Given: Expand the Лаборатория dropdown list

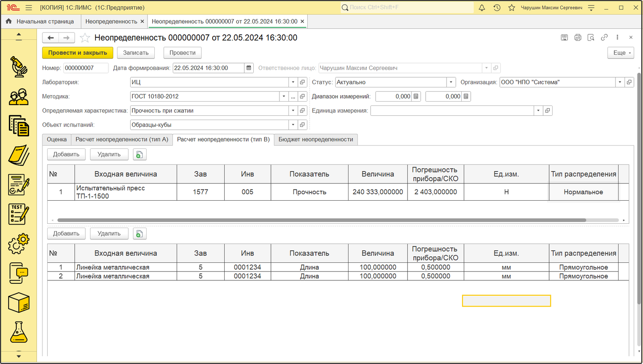Looking at the screenshot, I should [293, 82].
